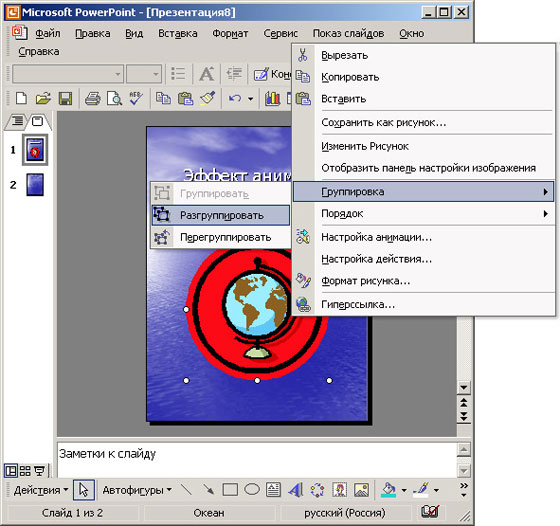
Task: Click the decrease indent icon
Action: [234, 74]
